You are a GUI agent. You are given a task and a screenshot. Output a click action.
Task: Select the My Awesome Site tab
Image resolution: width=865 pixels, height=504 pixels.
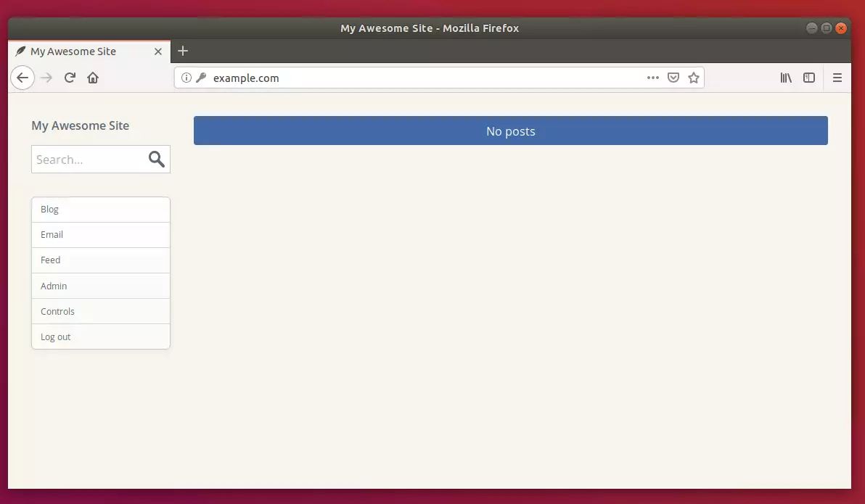(89, 51)
